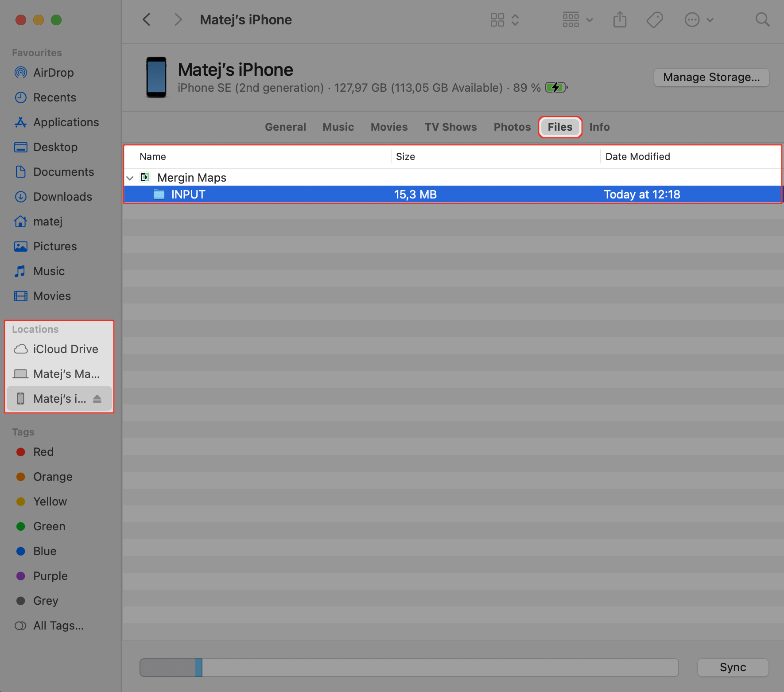Select Applications in Favourites
This screenshot has height=692, width=784.
[x=66, y=122]
